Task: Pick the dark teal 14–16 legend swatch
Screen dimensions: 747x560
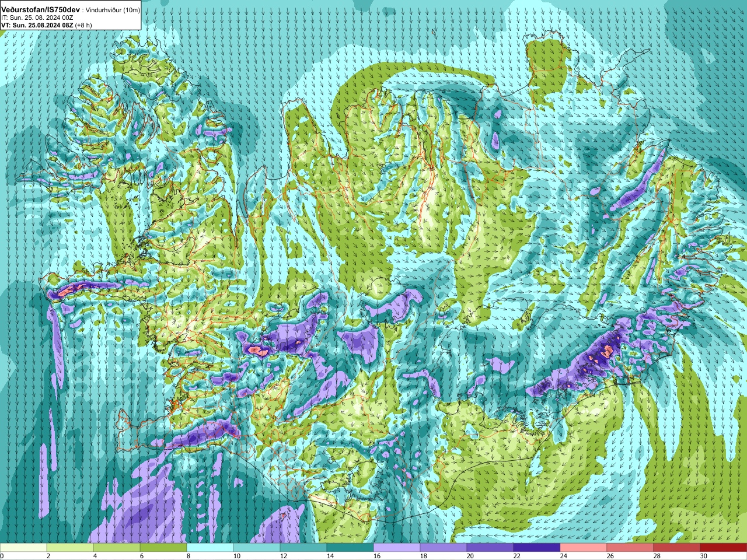Action: coord(350,548)
